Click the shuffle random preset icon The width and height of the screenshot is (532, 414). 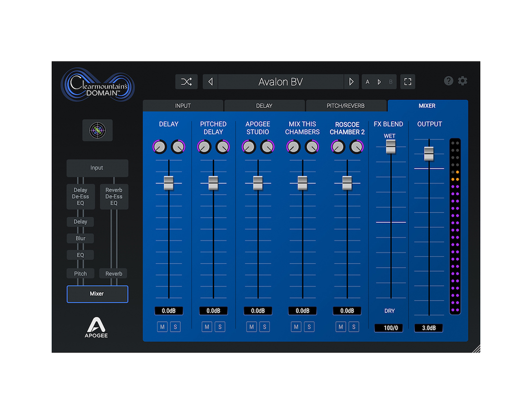(186, 82)
